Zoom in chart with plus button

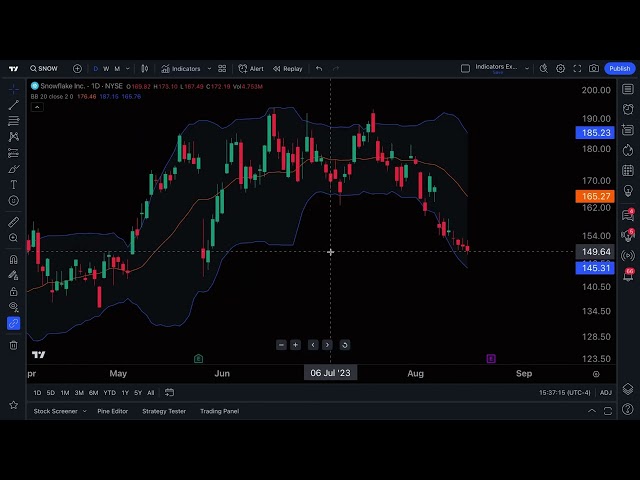point(296,345)
